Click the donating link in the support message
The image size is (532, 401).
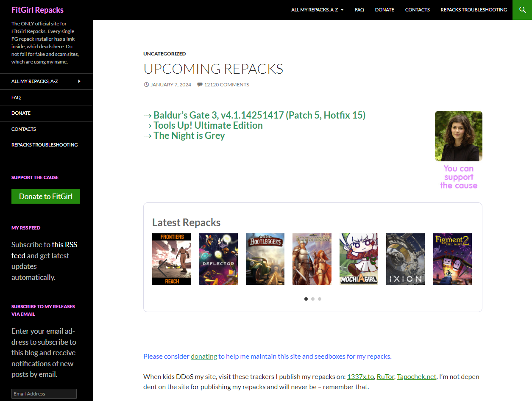(203, 356)
